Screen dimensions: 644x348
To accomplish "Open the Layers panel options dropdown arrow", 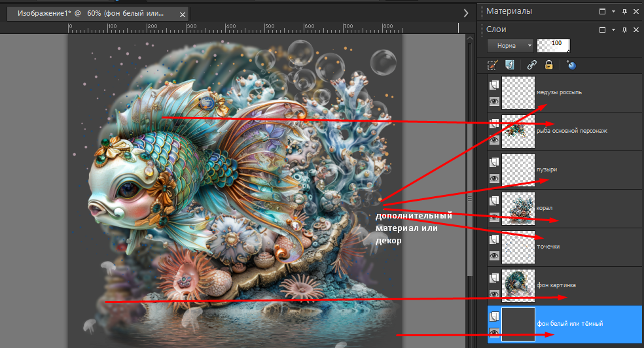I will click(x=614, y=29).
